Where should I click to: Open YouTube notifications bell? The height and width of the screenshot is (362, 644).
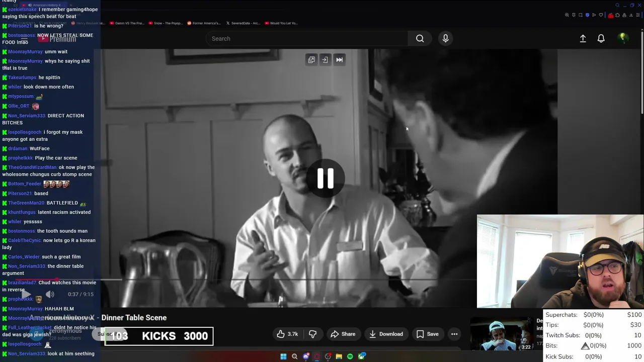[x=601, y=38]
